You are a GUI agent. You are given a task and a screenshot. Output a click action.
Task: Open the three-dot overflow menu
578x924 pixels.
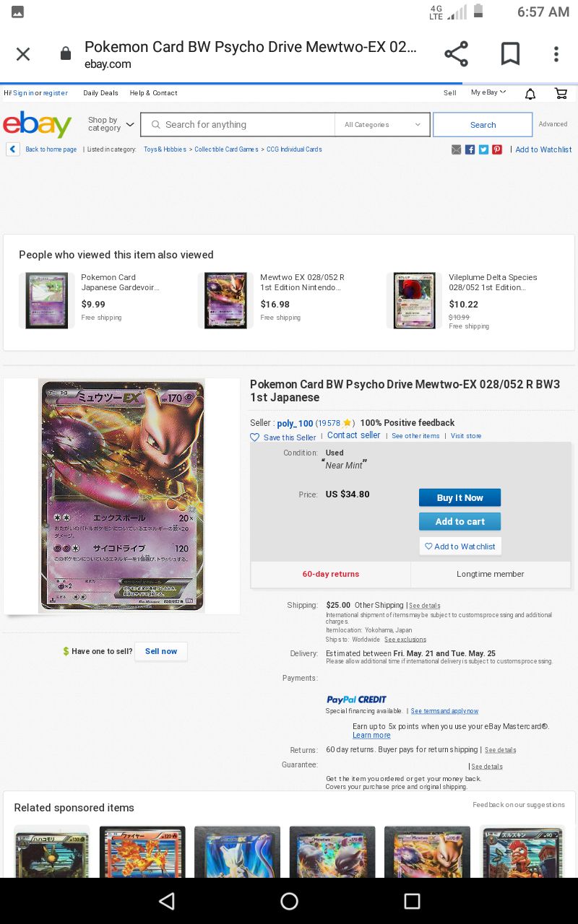(x=556, y=54)
